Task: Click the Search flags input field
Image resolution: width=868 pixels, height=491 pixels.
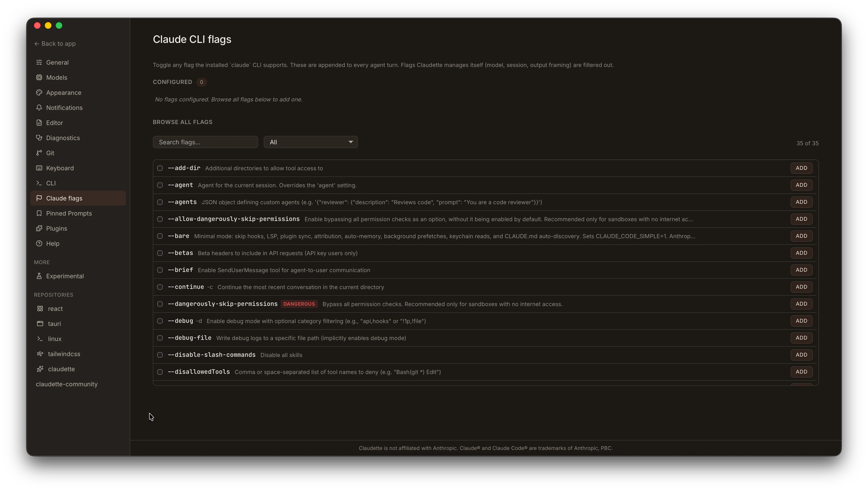Action: 205,142
